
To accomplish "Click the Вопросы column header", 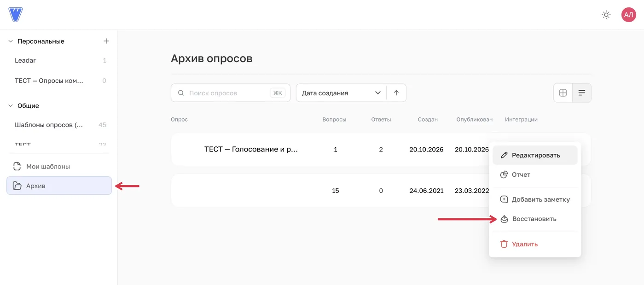I will [334, 119].
